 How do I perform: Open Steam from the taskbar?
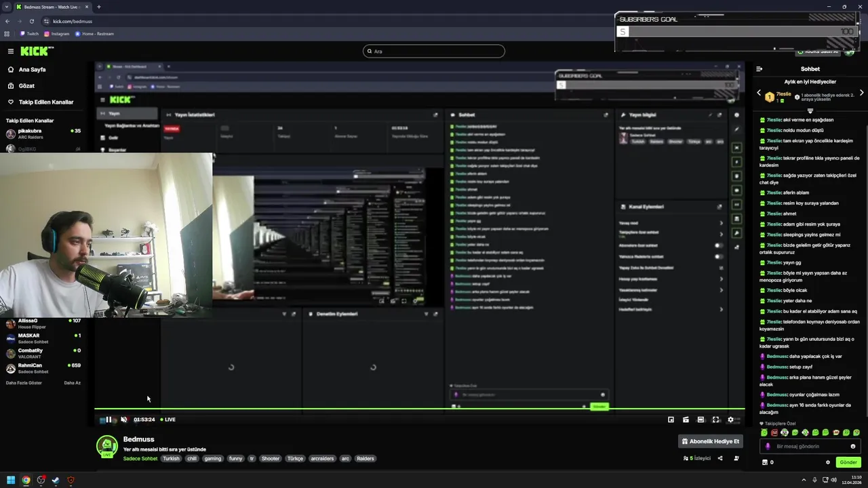[x=56, y=481]
